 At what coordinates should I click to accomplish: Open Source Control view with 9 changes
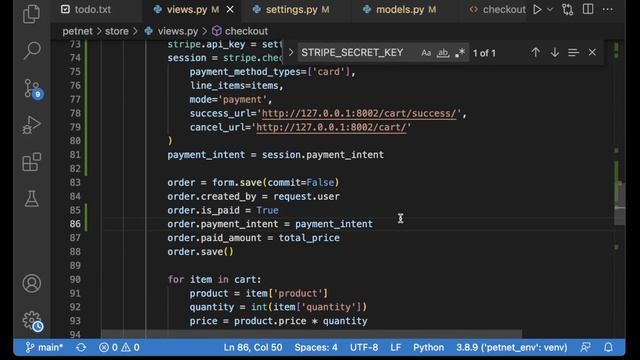(31, 88)
